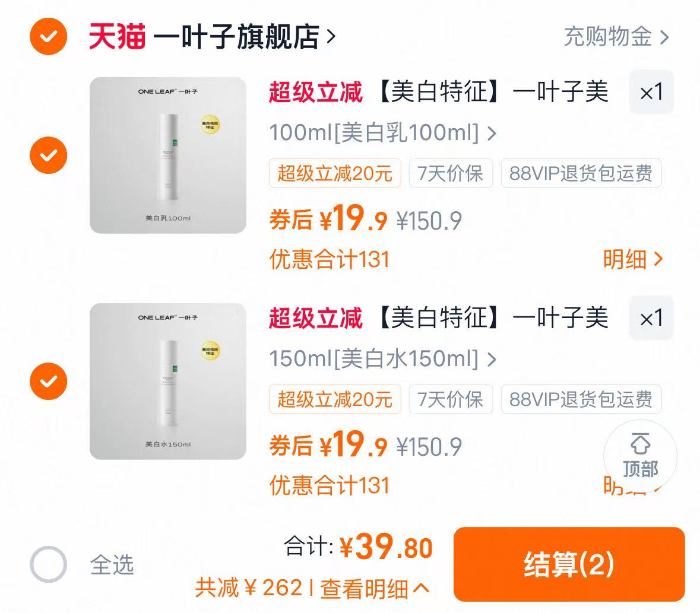This screenshot has width=700, height=613.
Task: Uncheck the 美白乳100ml item checkbox
Action: pyautogui.click(x=48, y=155)
